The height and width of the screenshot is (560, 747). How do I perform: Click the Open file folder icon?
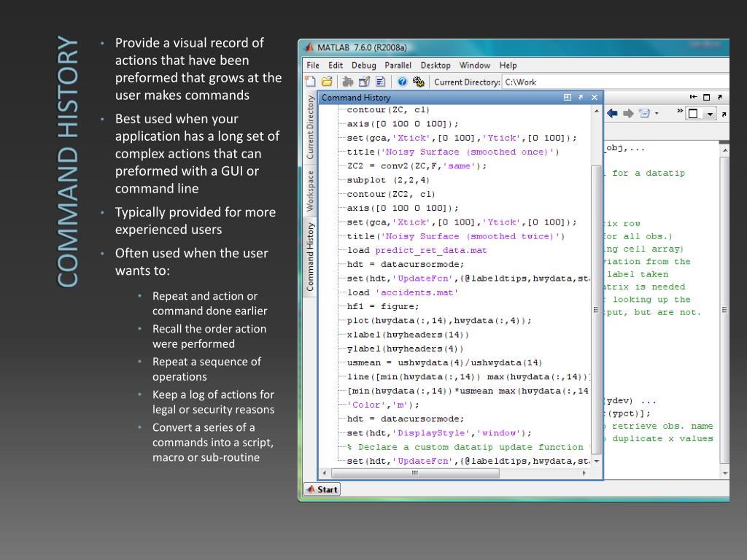(327, 82)
